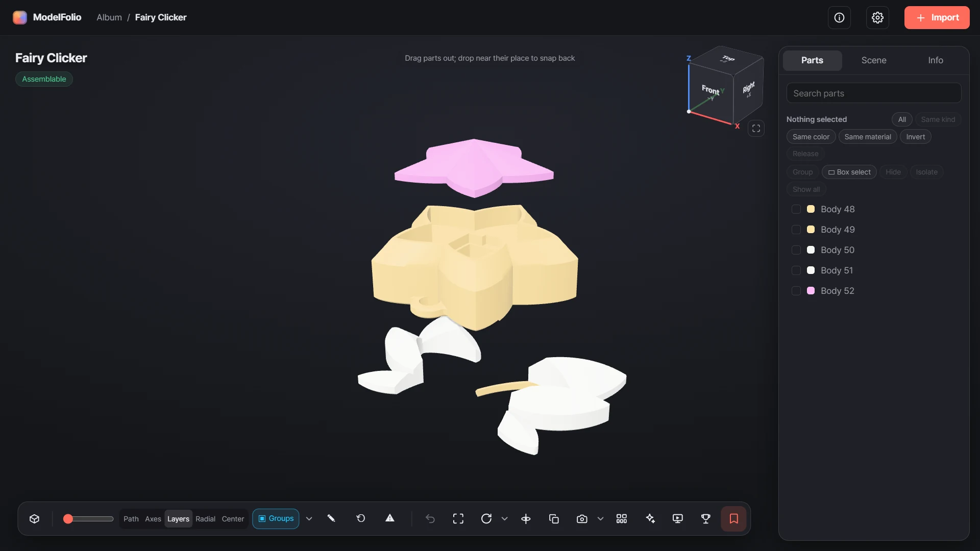Click the presentation screen icon

click(x=678, y=519)
